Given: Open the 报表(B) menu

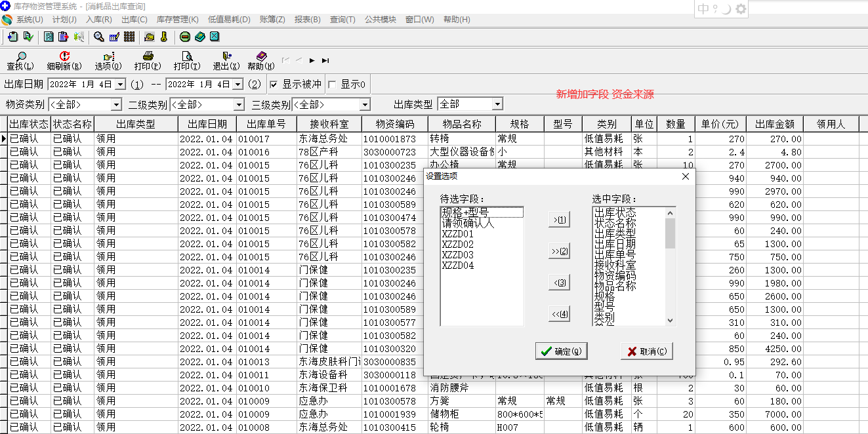Looking at the screenshot, I should [308, 20].
